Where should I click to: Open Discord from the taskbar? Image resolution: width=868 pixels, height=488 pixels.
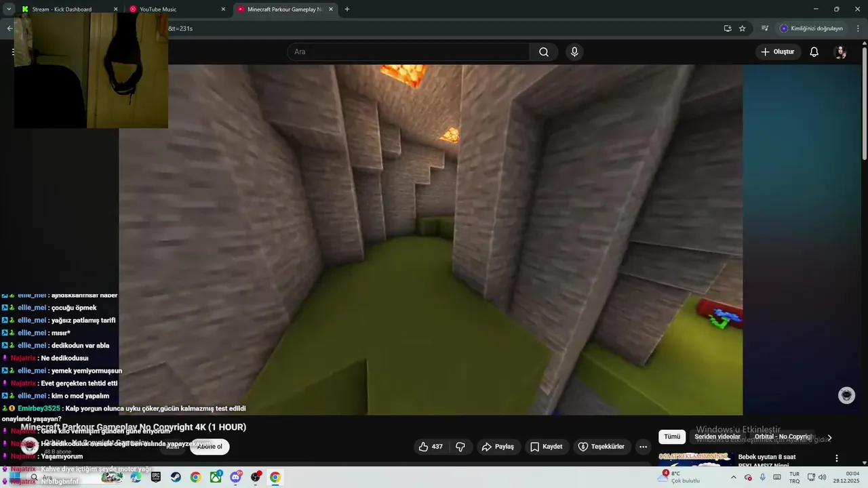click(x=235, y=477)
